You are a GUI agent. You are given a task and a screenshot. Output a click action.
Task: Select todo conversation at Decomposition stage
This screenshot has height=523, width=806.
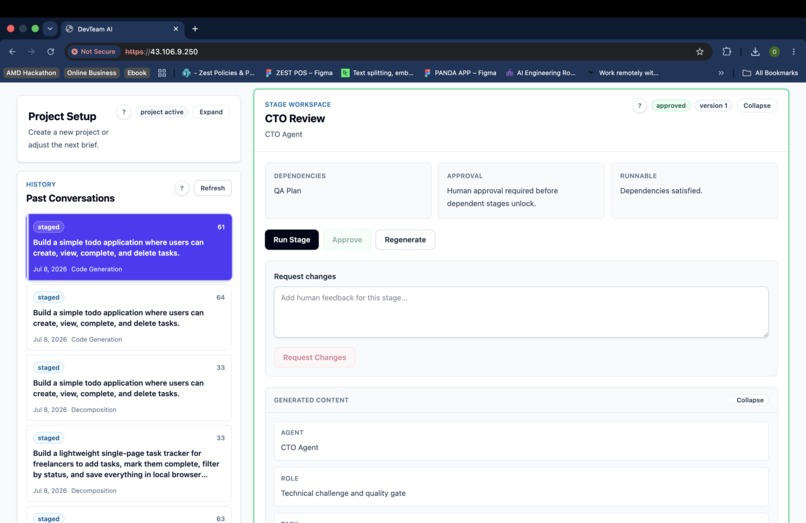pyautogui.click(x=129, y=388)
